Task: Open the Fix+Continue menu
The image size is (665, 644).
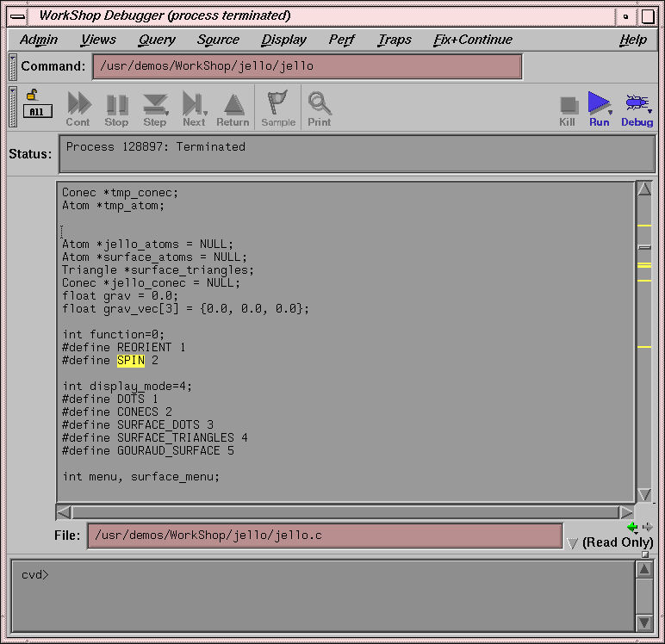Action: click(472, 40)
